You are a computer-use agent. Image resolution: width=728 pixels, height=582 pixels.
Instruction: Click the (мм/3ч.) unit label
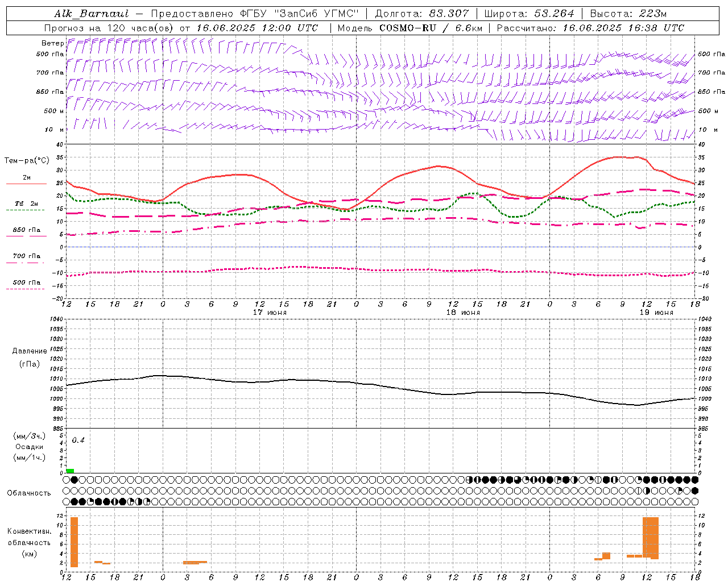[30, 436]
